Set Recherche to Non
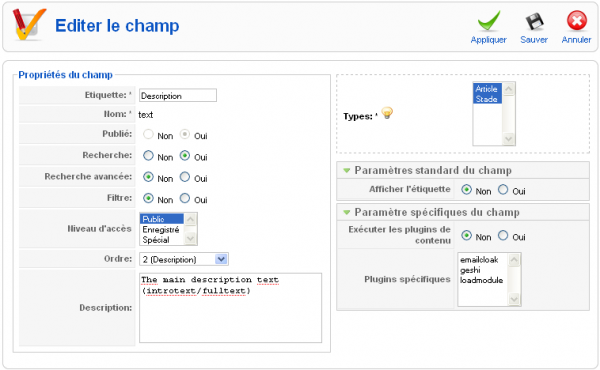Viewport: 600px width, 370px height. [148, 156]
